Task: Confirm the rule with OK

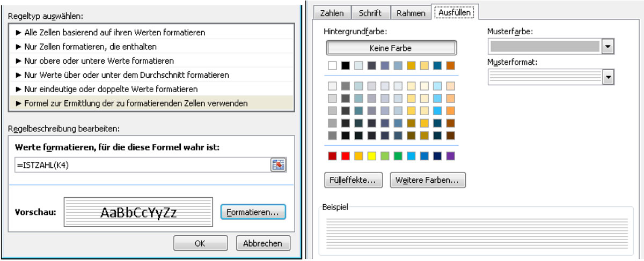Action: (200, 243)
